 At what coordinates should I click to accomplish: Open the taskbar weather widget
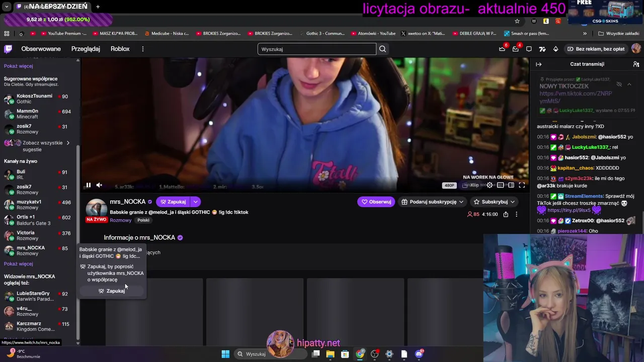point(23,354)
